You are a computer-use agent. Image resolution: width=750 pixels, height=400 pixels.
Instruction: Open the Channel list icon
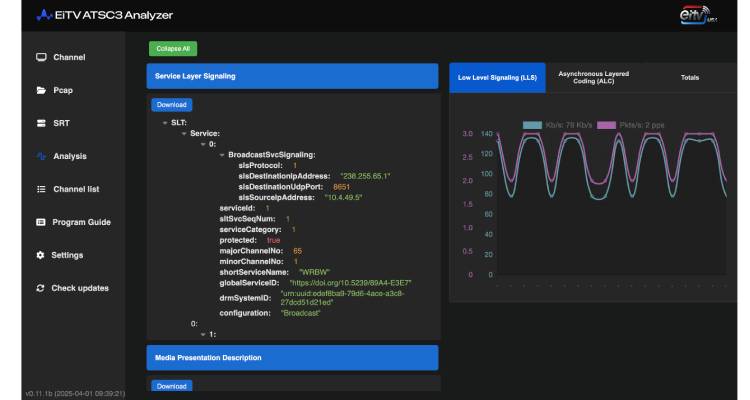click(x=41, y=189)
